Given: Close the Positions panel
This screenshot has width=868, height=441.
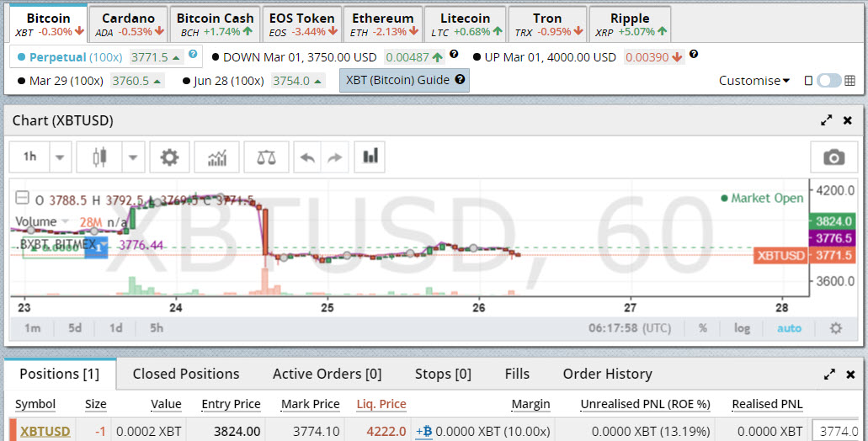Looking at the screenshot, I should click(x=851, y=375).
